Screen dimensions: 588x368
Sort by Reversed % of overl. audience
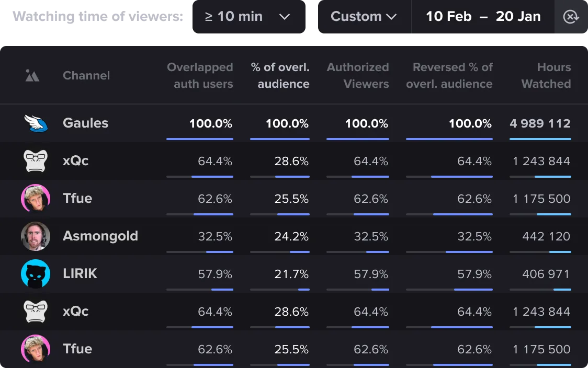(x=449, y=76)
